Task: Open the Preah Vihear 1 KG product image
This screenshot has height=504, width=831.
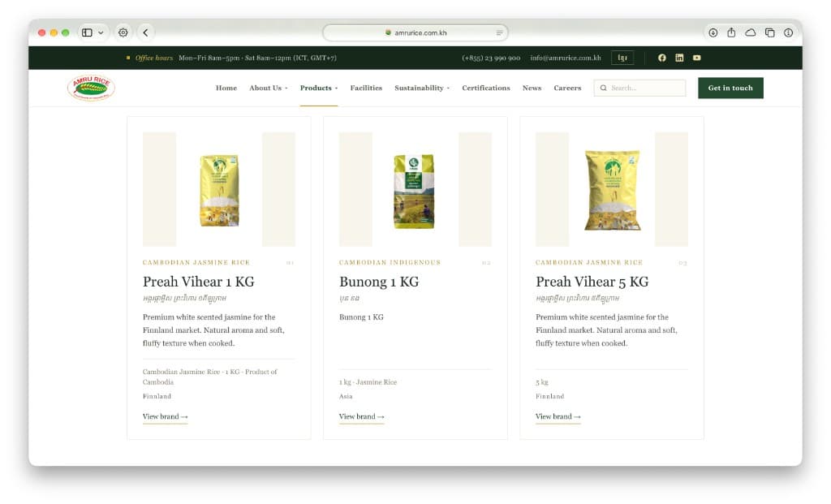Action: [219, 190]
